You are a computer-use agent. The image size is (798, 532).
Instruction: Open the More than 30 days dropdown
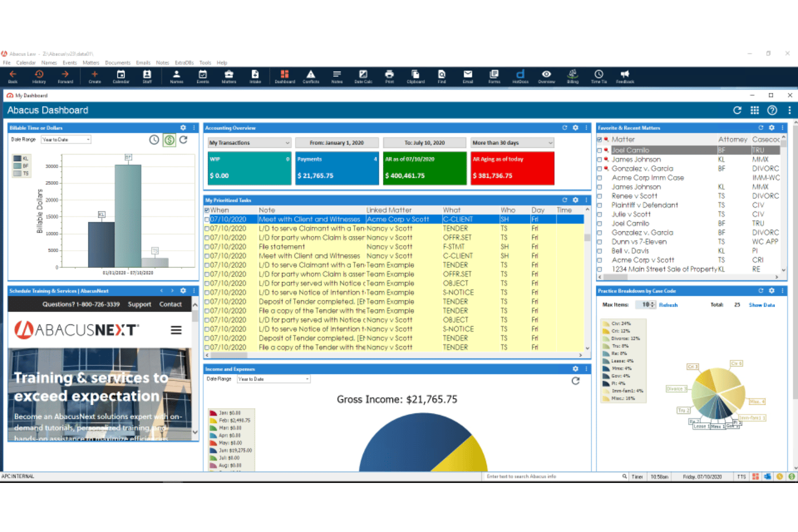pos(512,143)
